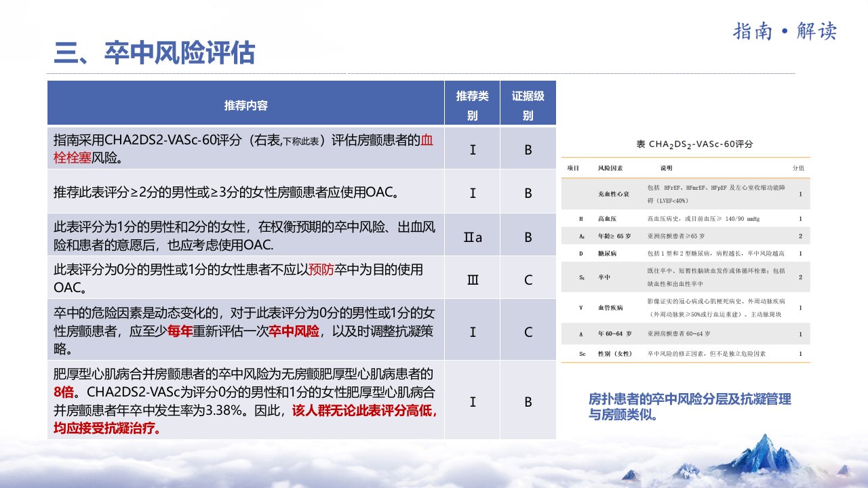The width and height of the screenshot is (868, 488).
Task: Click the risk factor 高血压
Action: pyautogui.click(x=607, y=220)
